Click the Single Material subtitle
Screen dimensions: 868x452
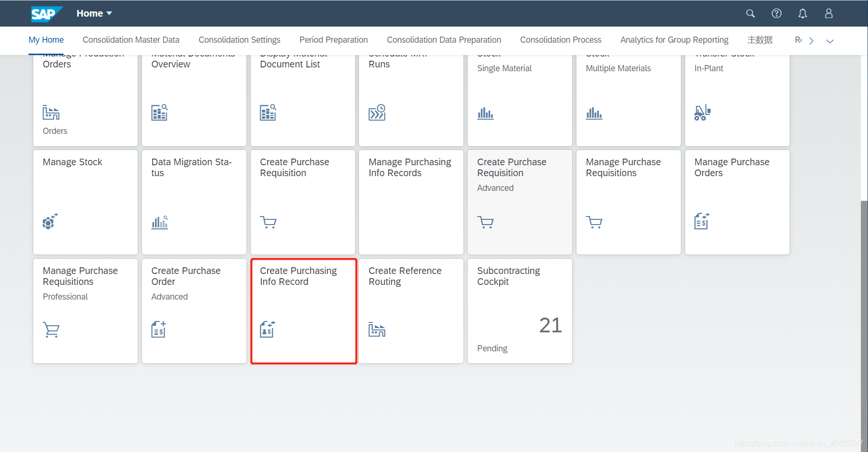click(504, 68)
